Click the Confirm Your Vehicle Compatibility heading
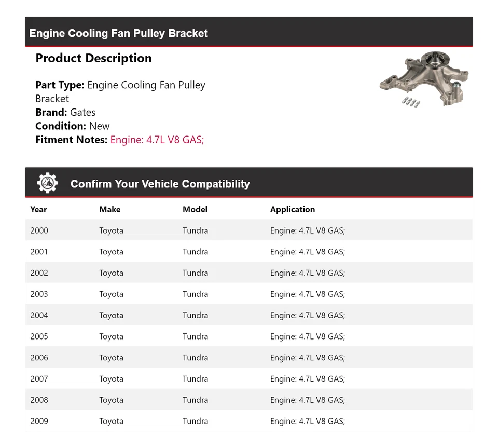The image size is (498, 448). [160, 184]
